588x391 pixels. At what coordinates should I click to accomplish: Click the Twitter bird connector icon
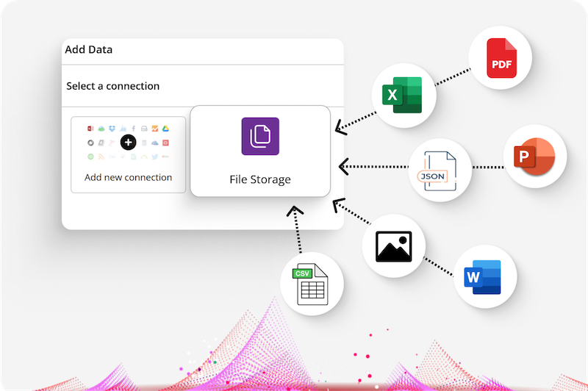[155, 157]
